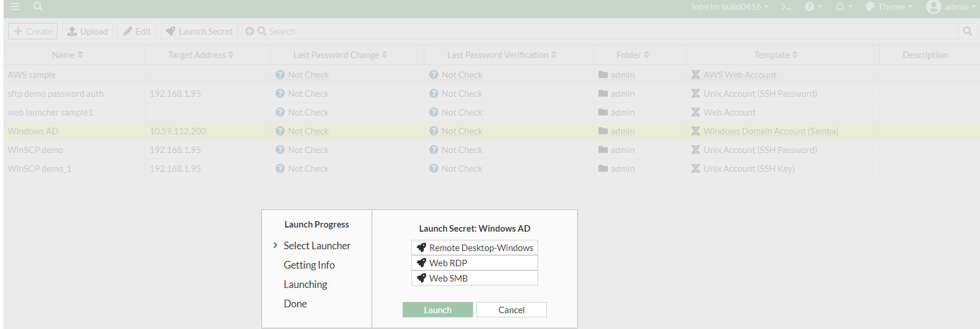Expand the Theme dropdown
The width and height of the screenshot is (980, 329).
click(889, 6)
